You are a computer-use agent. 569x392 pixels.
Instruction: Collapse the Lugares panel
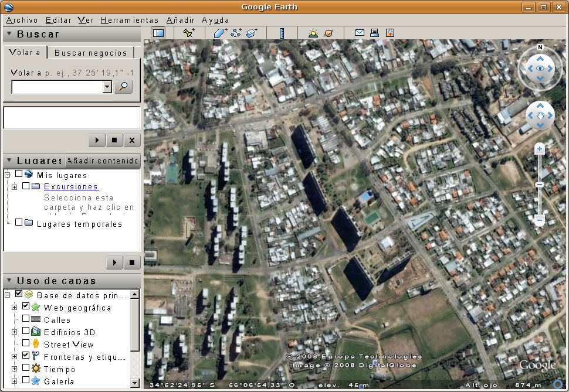click(9, 161)
